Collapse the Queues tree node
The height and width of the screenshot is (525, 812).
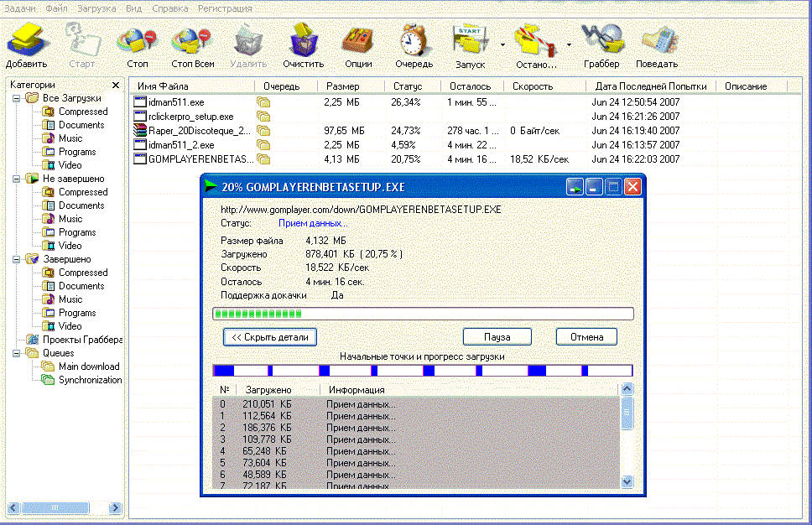(x=17, y=353)
